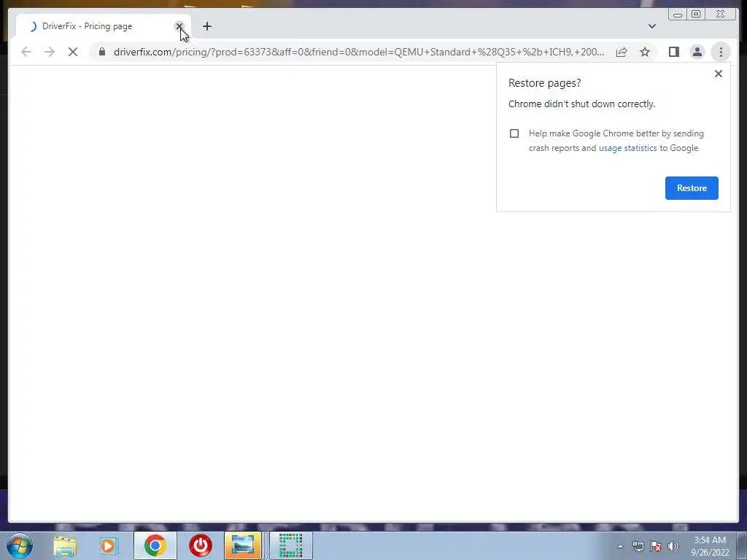747x560 pixels.
Task: View site info via the lock icon
Action: (102, 52)
